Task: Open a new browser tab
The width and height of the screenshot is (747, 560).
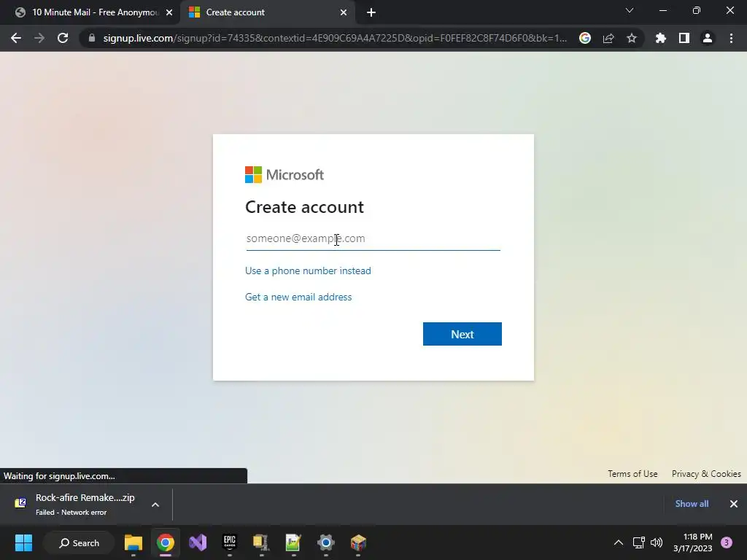Action: click(x=371, y=12)
